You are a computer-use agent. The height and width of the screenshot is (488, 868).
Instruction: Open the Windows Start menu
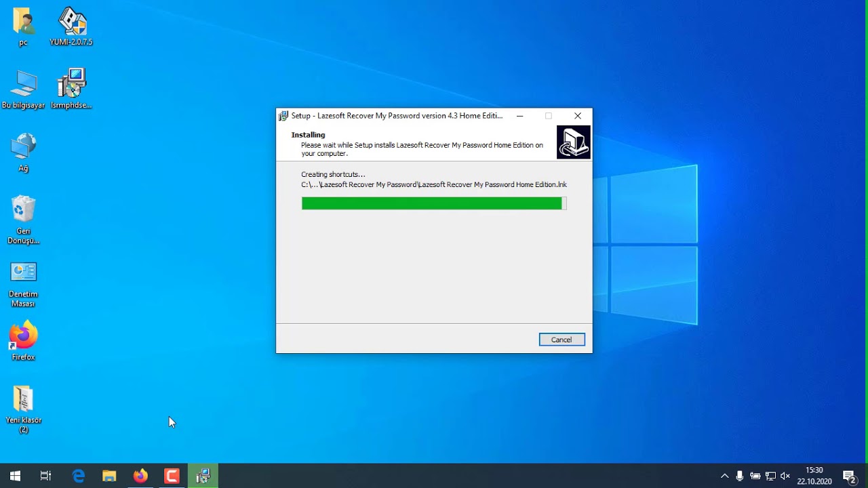coord(15,476)
